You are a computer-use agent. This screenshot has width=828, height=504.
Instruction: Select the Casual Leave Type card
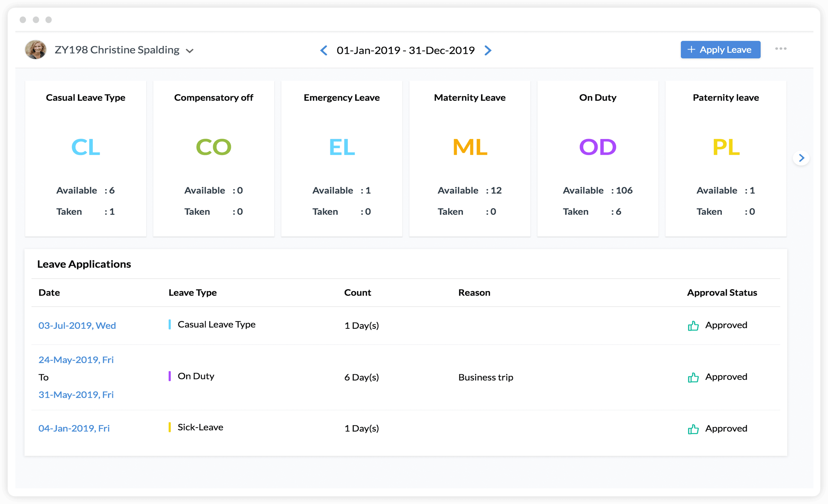[x=86, y=159]
